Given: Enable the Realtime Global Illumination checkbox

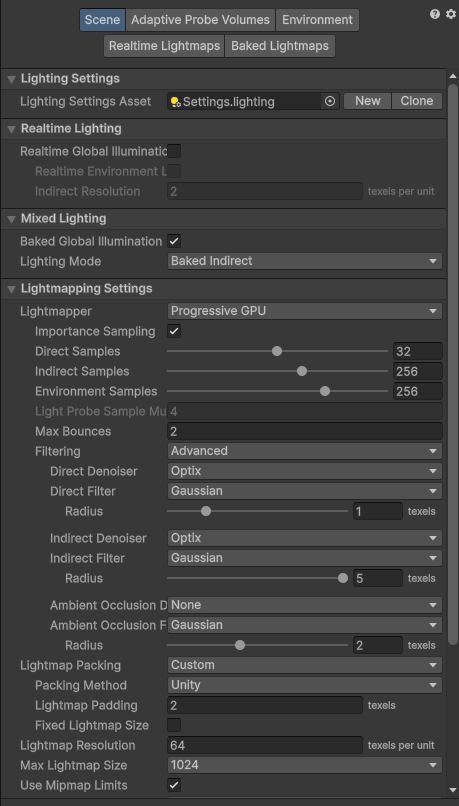Looking at the screenshot, I should (x=174, y=151).
